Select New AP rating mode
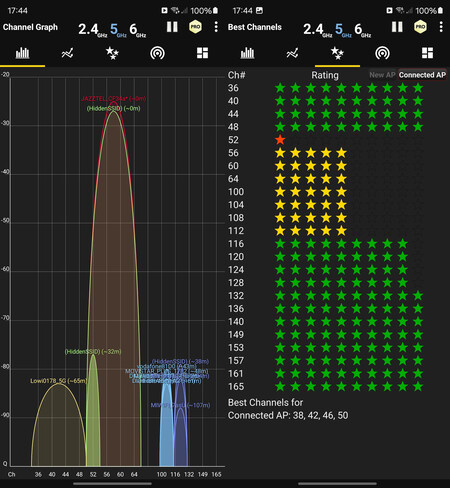This screenshot has width=450, height=488. [x=382, y=75]
